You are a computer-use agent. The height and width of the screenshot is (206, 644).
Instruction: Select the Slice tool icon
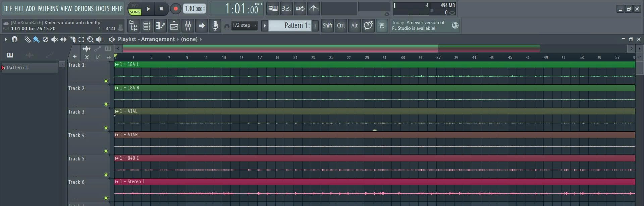72,39
